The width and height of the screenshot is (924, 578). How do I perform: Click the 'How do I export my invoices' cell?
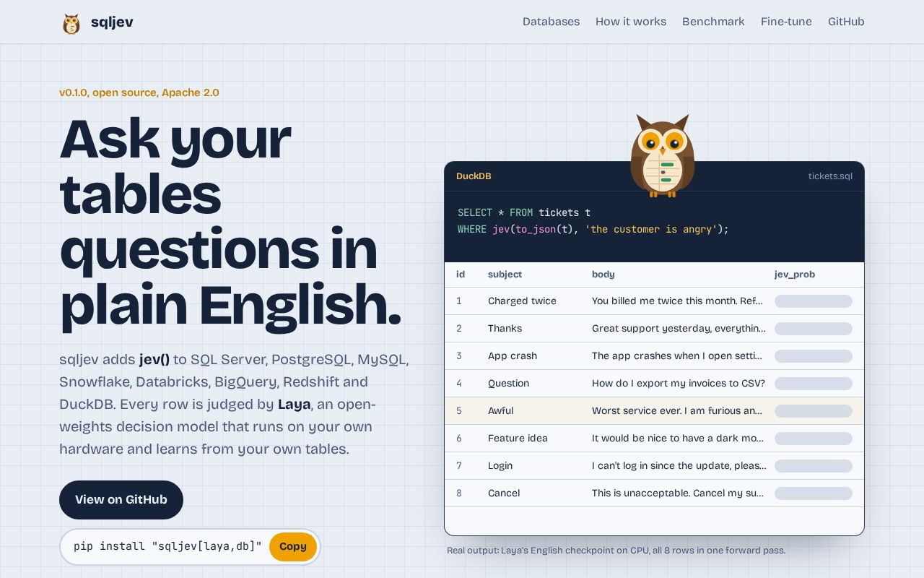(679, 384)
